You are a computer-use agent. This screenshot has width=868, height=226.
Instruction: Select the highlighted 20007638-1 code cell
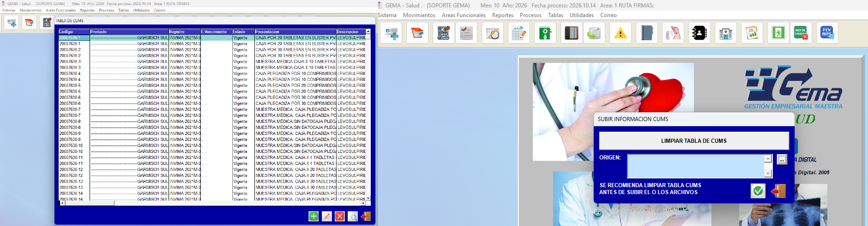(74, 38)
